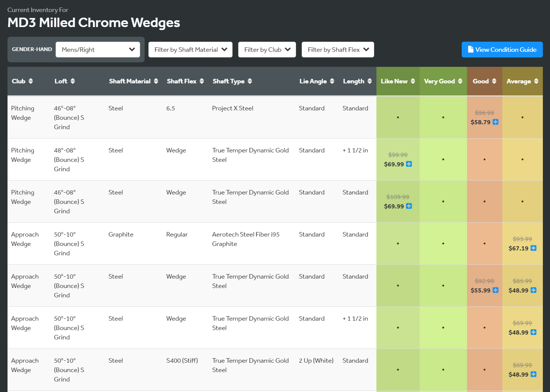Viewport: 550px width, 392px height.
Task: Add the S400 Stiff Approach Wedge at $48.99
Action: pyautogui.click(x=533, y=374)
